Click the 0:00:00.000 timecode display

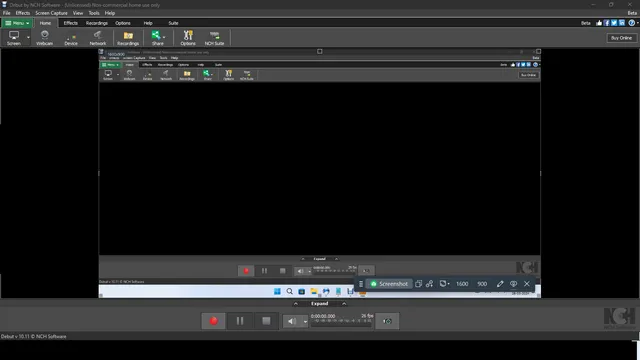[323, 316]
